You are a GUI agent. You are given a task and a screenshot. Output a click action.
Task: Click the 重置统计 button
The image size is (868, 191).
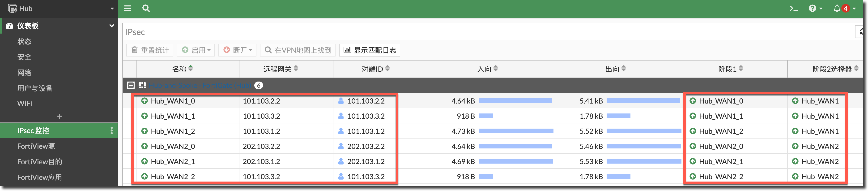click(150, 50)
